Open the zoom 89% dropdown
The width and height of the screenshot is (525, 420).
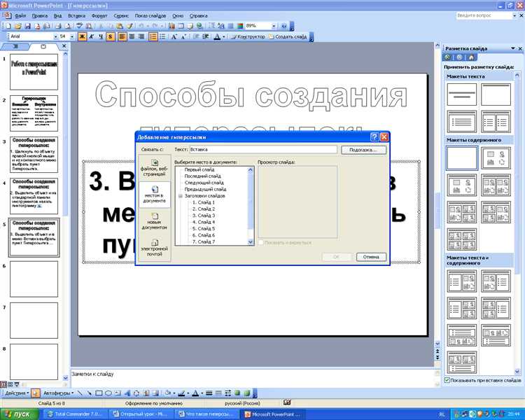[x=274, y=26]
